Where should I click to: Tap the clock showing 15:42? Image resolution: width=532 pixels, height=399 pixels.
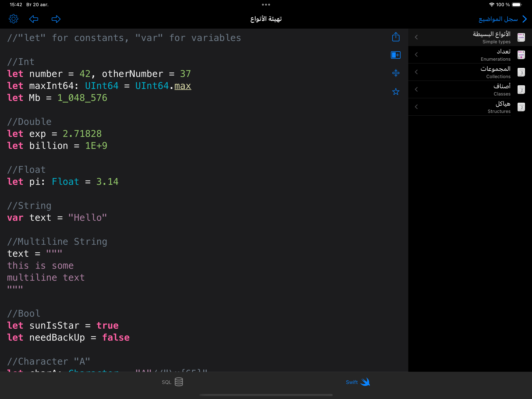16,5
